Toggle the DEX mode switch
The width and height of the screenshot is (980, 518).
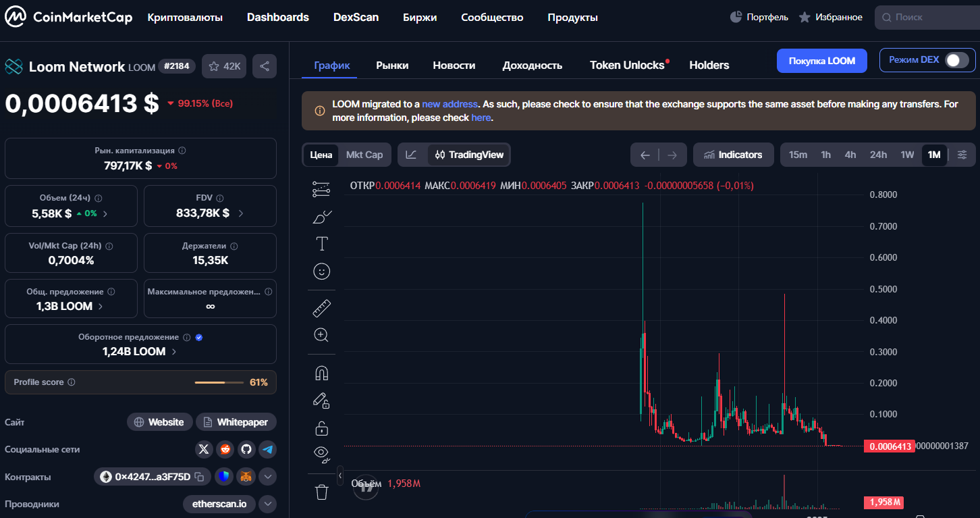(956, 60)
